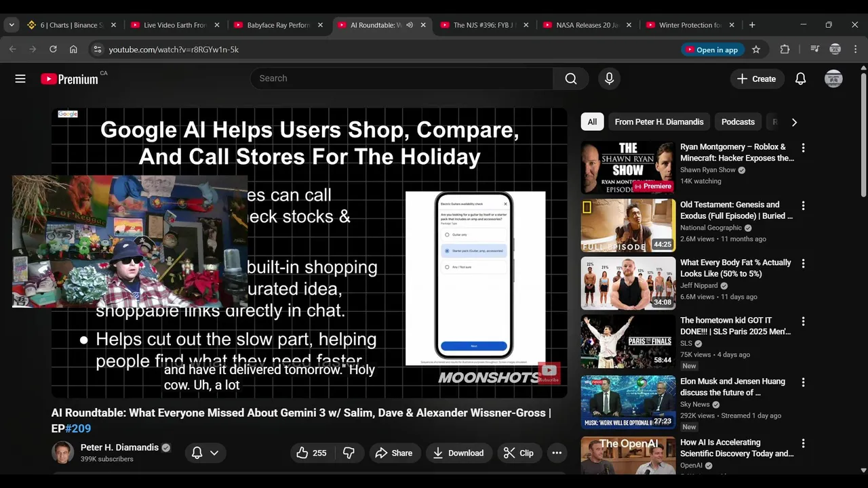The height and width of the screenshot is (488, 868).
Task: Open more actions three-dot button below video
Action: pyautogui.click(x=557, y=453)
